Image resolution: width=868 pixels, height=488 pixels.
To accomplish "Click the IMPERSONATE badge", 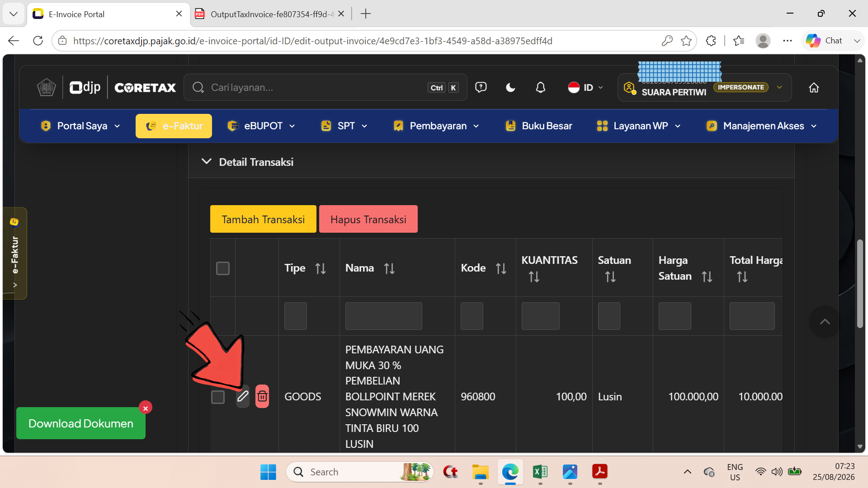I will (741, 87).
